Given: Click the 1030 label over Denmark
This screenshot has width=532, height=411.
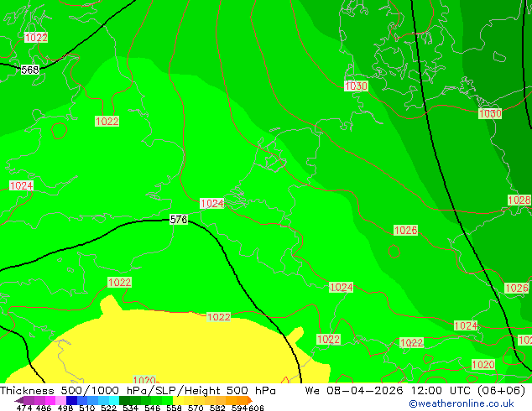Looking at the screenshot, I should (x=356, y=86).
